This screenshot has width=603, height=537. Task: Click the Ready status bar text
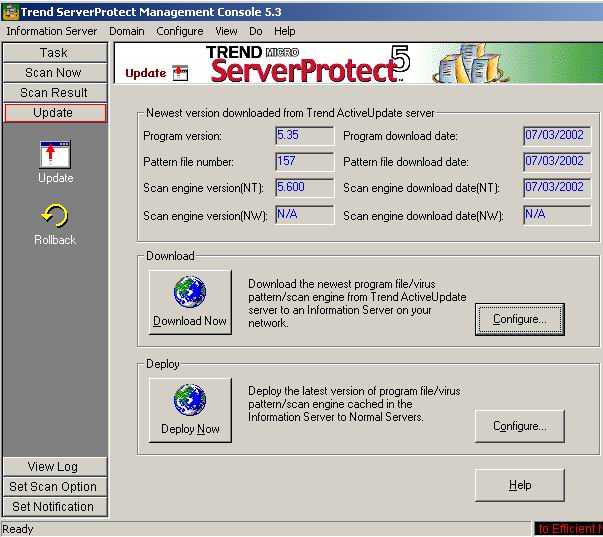click(18, 529)
